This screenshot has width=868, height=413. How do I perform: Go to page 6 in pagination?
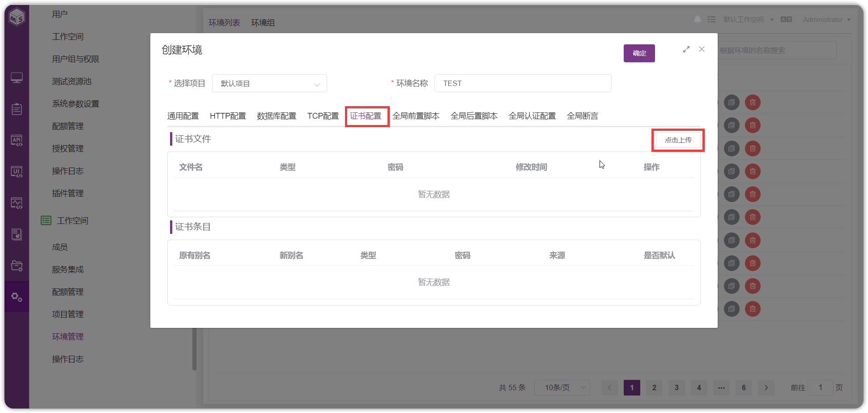tap(744, 387)
